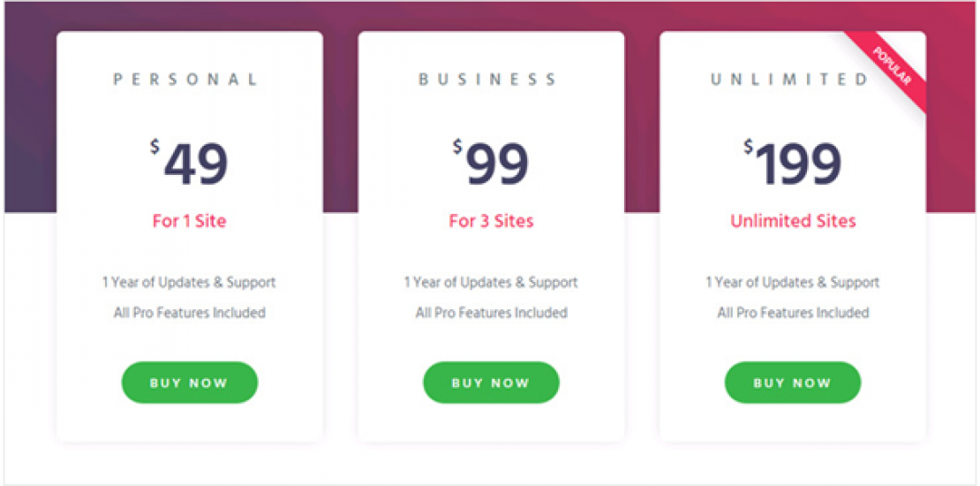980x486 pixels.
Task: Click the $199 price
Action: [799, 163]
